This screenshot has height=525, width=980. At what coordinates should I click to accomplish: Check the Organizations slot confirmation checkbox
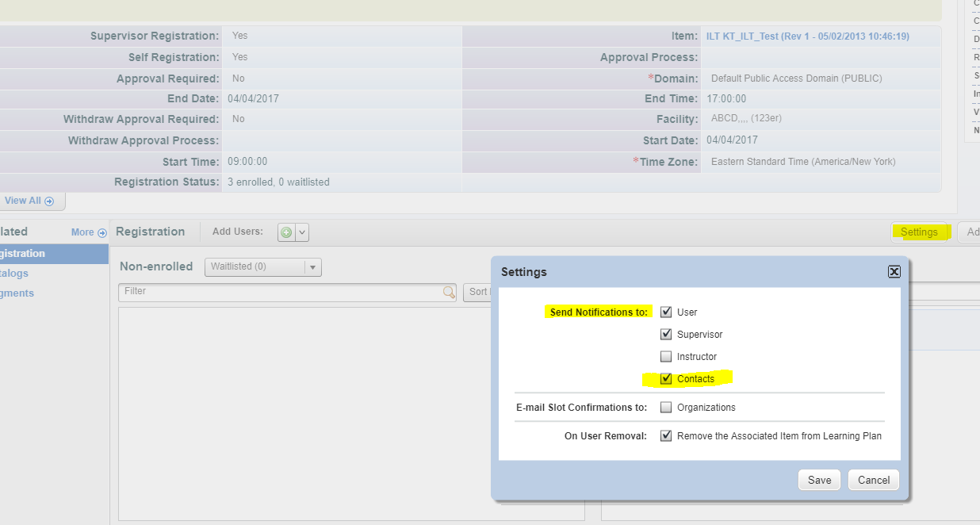tap(666, 407)
